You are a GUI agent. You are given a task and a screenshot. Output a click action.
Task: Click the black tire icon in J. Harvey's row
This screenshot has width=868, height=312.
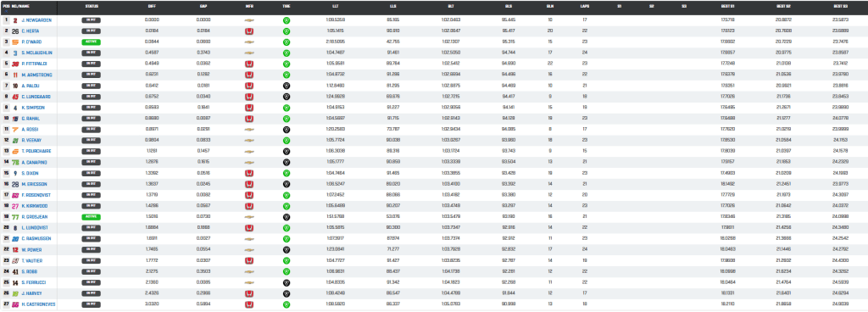(x=287, y=293)
